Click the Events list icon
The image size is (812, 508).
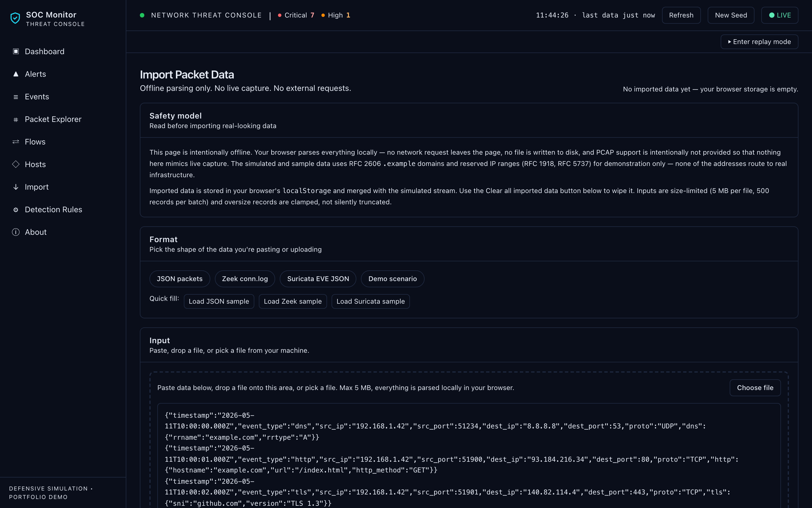point(16,97)
